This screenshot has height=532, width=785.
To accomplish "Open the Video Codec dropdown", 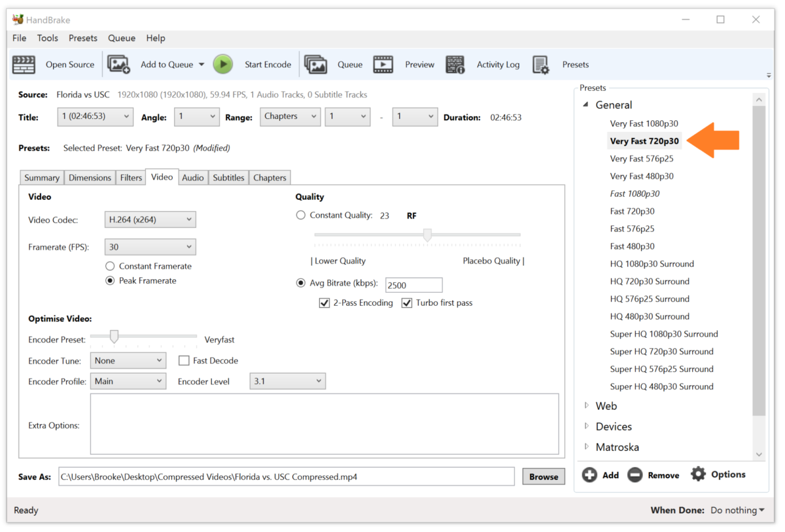I will [150, 220].
